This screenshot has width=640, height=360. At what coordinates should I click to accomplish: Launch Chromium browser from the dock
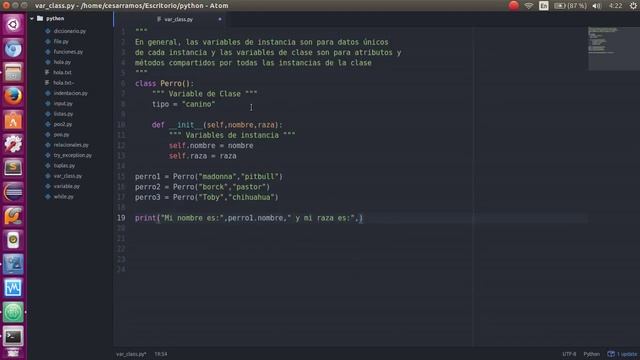tap(13, 49)
